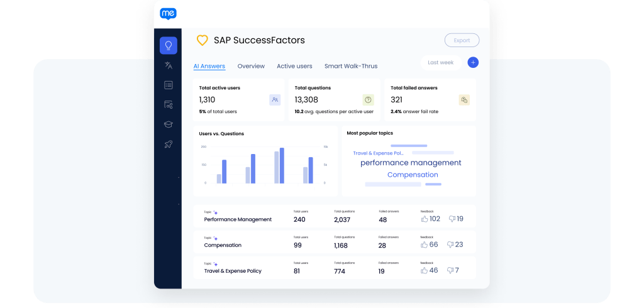Open the graduation cap learning icon
Viewport: 644px width, 308px height.
point(168,124)
